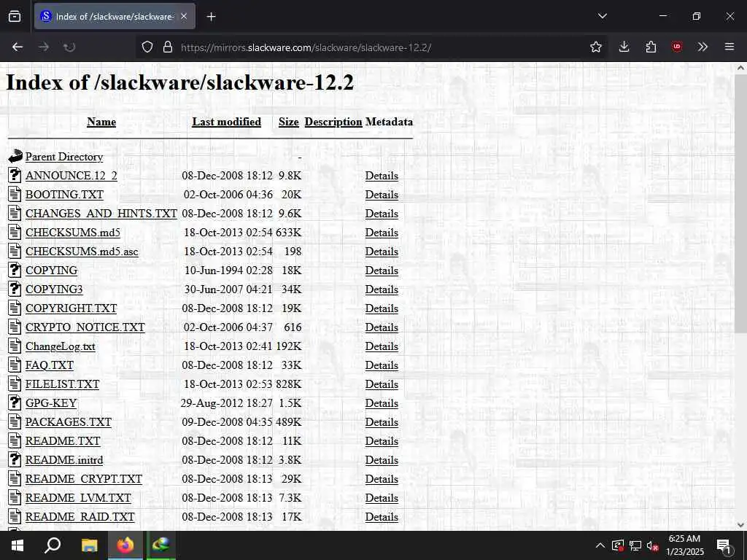The width and height of the screenshot is (747, 560).
Task: Sort listing by Size column
Action: coord(289,122)
